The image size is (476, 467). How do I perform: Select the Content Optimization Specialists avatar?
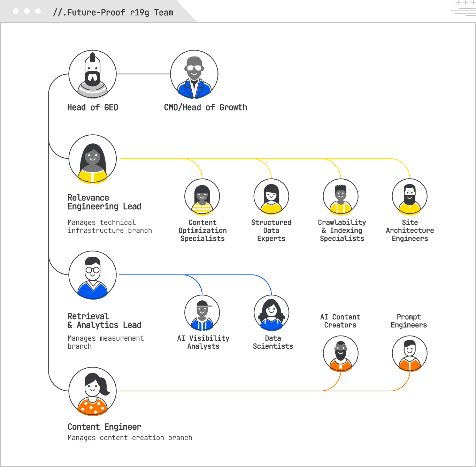coord(202,197)
